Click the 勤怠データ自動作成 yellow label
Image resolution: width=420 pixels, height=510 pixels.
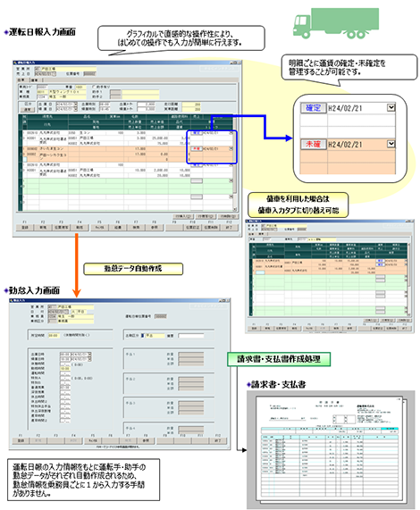(x=133, y=269)
